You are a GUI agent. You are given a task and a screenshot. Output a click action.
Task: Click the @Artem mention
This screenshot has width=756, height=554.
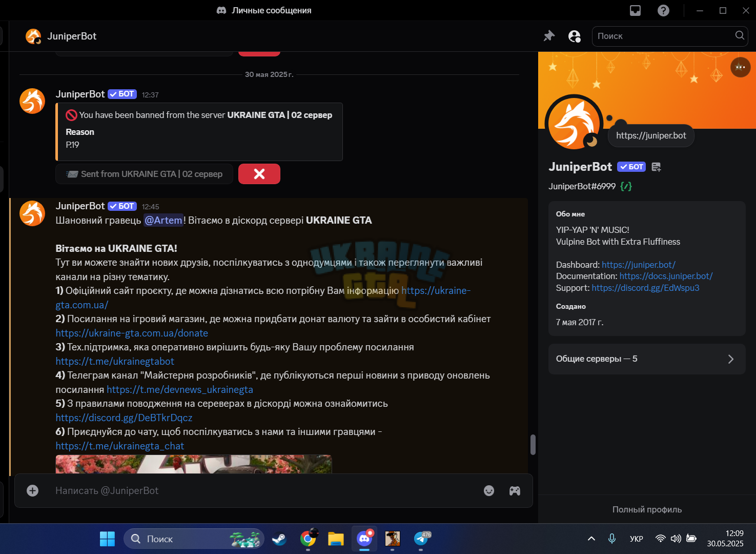pos(164,221)
